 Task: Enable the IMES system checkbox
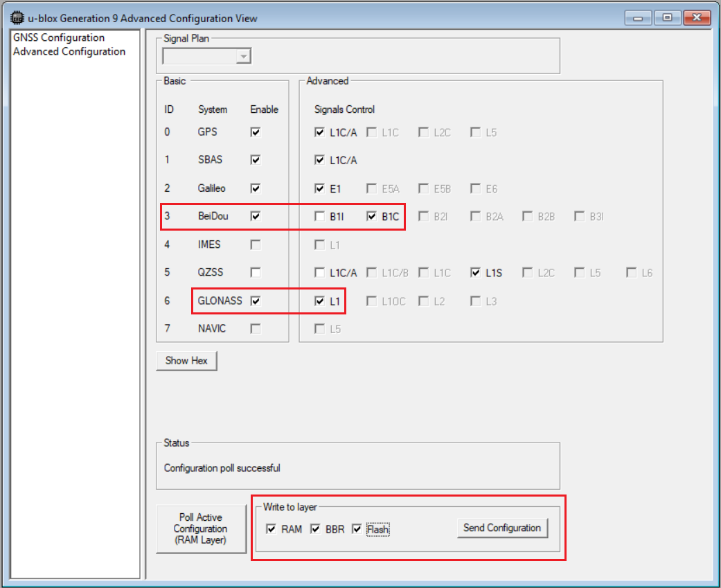click(x=256, y=244)
